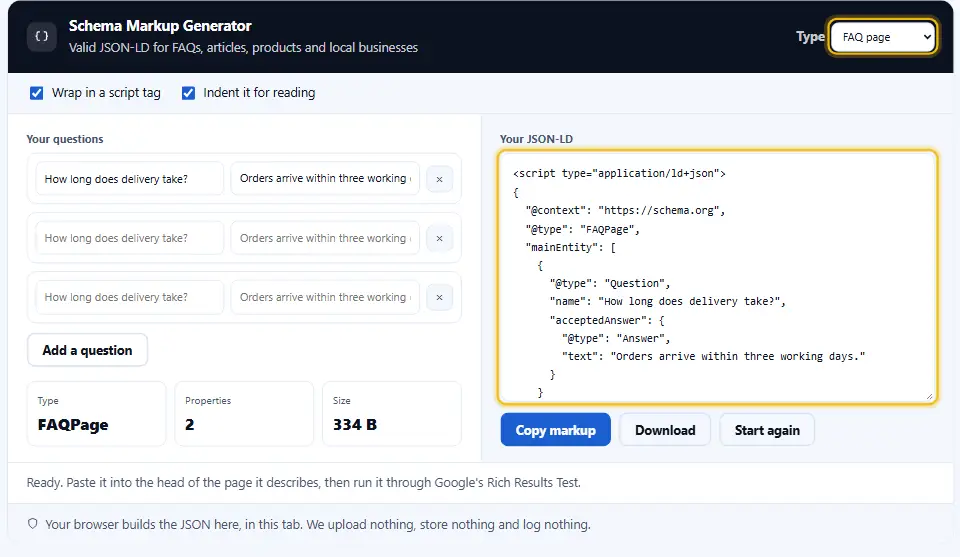Click the curly braces logo icon
960x557 pixels.
[42, 37]
